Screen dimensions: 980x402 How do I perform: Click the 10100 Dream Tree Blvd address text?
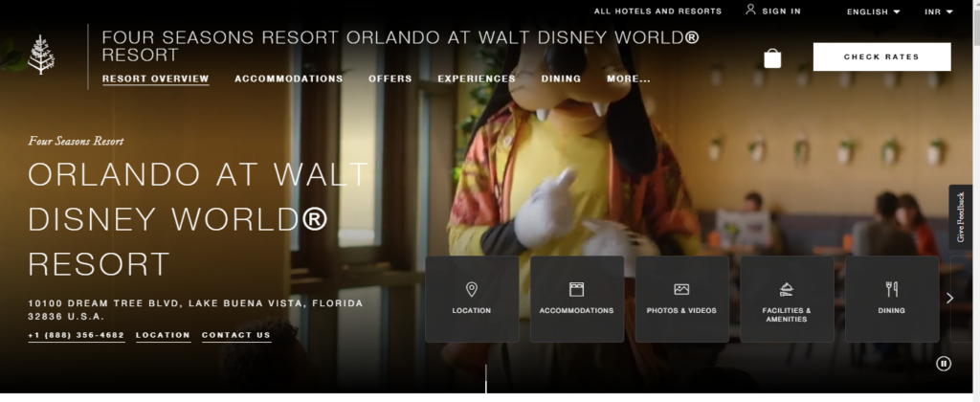coord(195,309)
